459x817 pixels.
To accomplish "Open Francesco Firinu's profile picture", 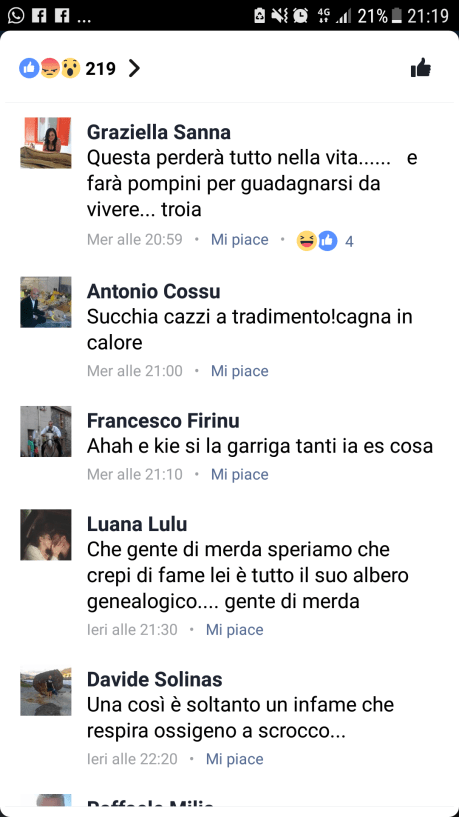I will 46,431.
